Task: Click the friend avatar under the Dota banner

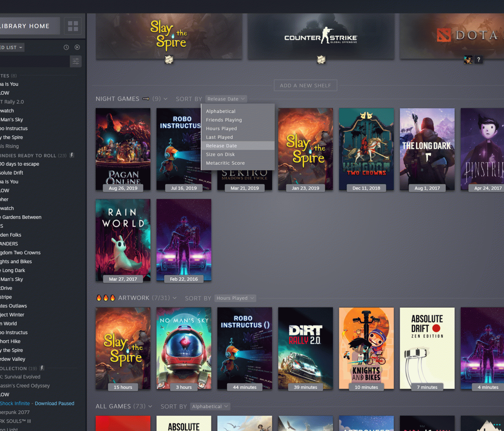Action: pos(468,60)
